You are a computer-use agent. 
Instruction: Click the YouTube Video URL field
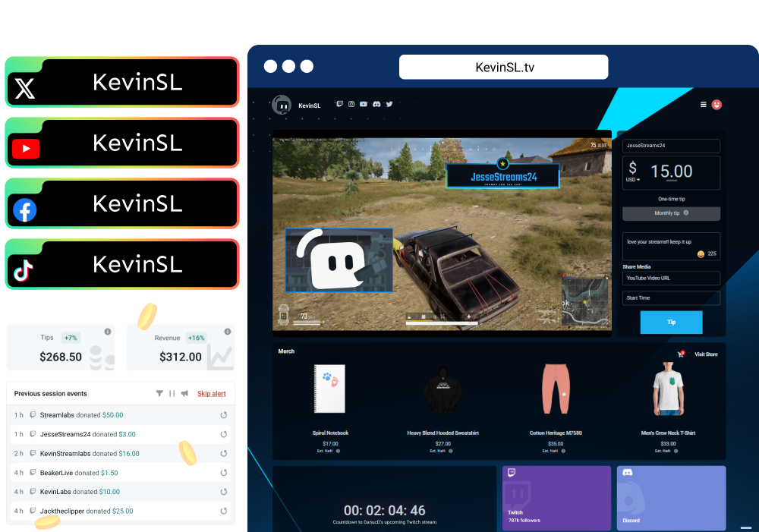[x=671, y=279]
